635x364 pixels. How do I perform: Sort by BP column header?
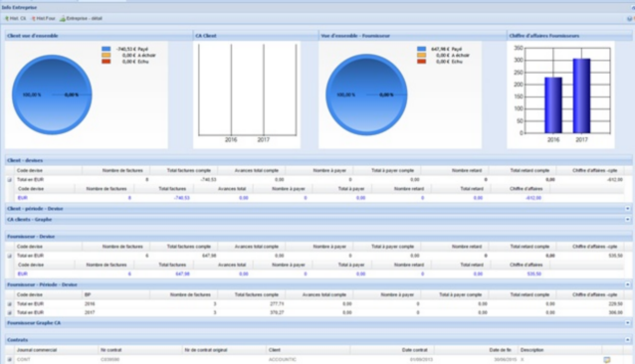[x=115, y=294]
